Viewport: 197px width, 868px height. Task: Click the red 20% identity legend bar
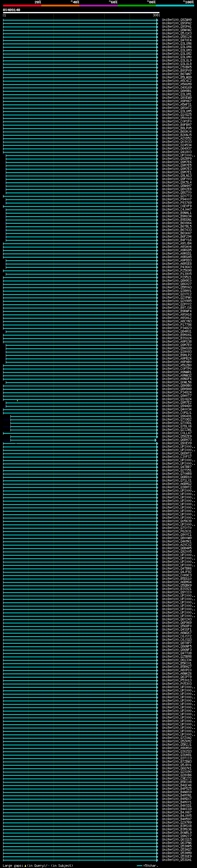[22, 6]
